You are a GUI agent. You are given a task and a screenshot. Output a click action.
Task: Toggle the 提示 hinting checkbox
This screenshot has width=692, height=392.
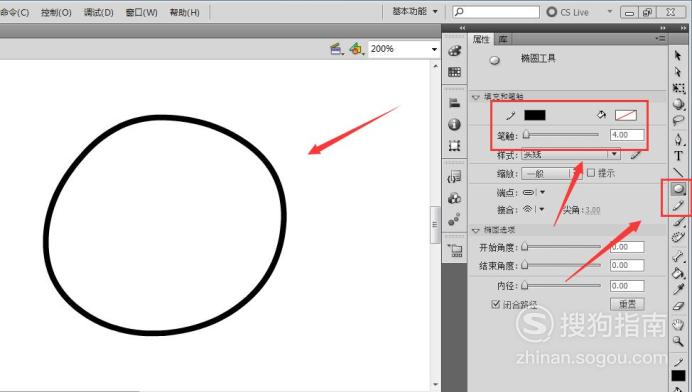pos(591,173)
